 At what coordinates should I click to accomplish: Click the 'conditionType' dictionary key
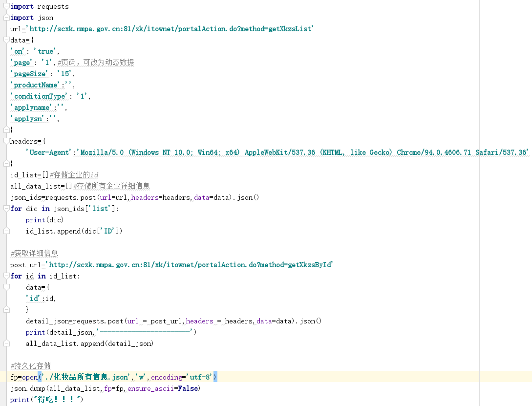[40, 96]
